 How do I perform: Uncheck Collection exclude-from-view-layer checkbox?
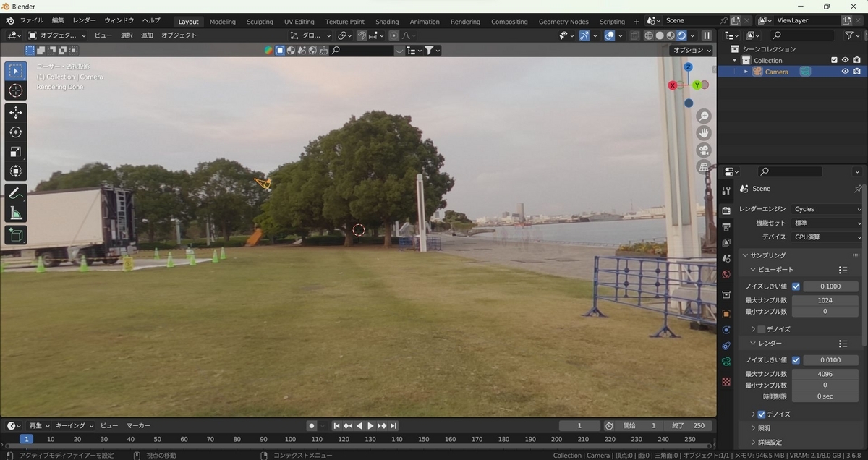click(834, 60)
